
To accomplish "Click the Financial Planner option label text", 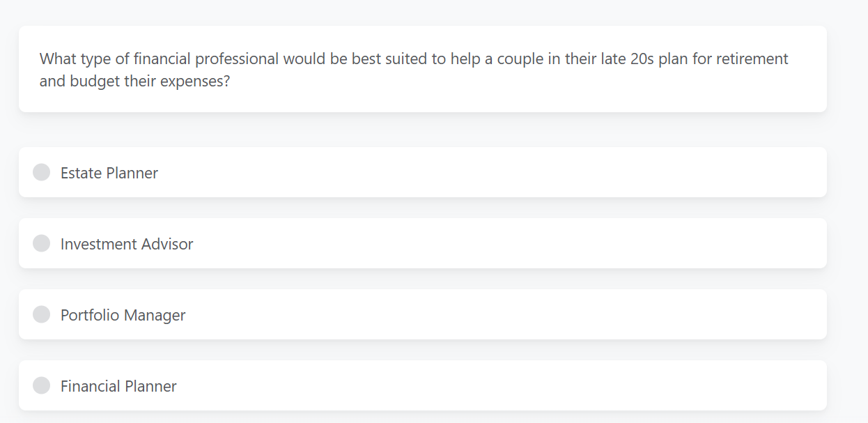I will tap(118, 385).
